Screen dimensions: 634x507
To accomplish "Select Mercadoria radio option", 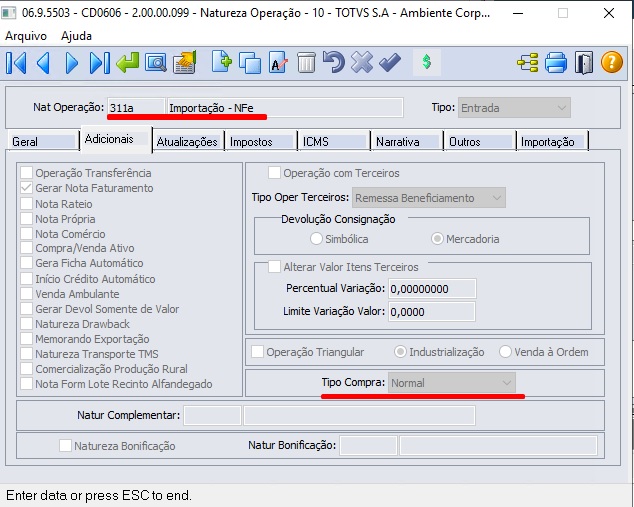I will tap(437, 239).
